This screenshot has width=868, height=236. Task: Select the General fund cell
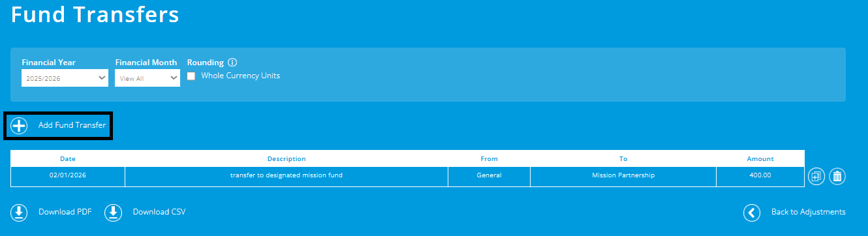click(489, 177)
